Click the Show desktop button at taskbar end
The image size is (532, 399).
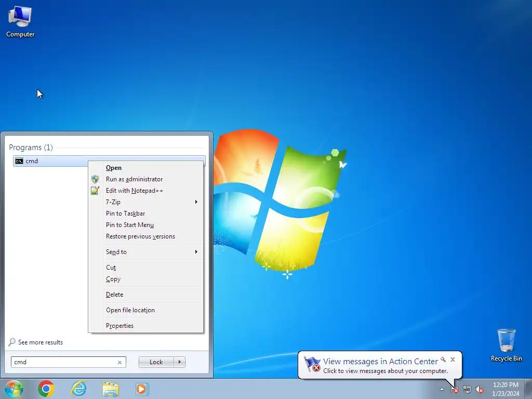[x=528, y=389]
